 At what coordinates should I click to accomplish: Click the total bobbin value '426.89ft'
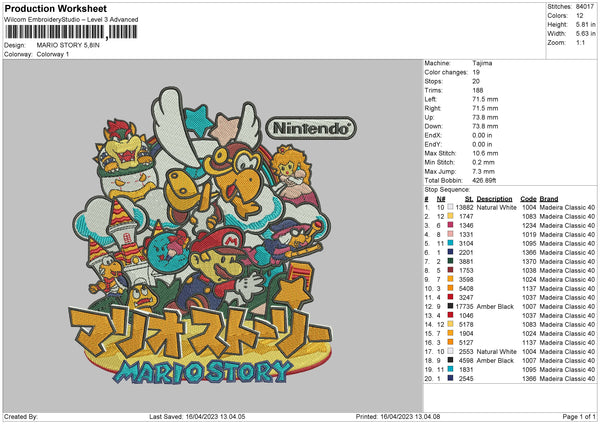point(484,180)
